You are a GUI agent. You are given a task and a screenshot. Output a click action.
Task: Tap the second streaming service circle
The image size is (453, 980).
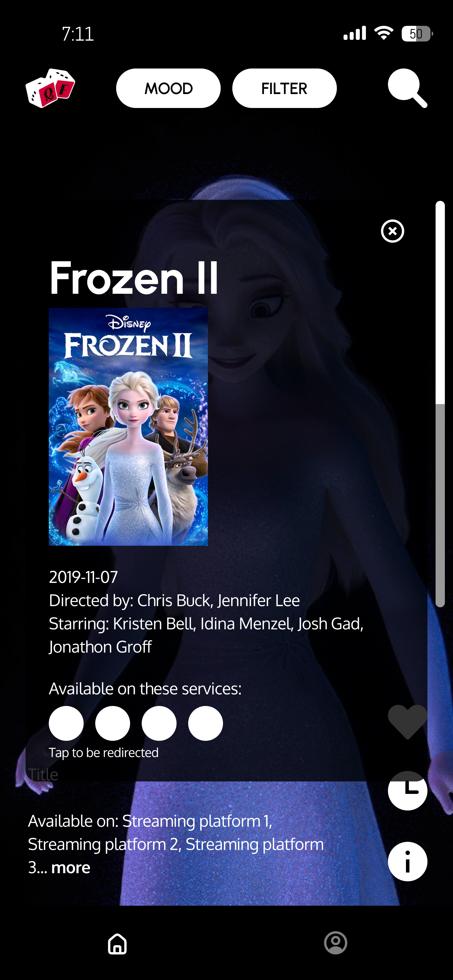[113, 723]
